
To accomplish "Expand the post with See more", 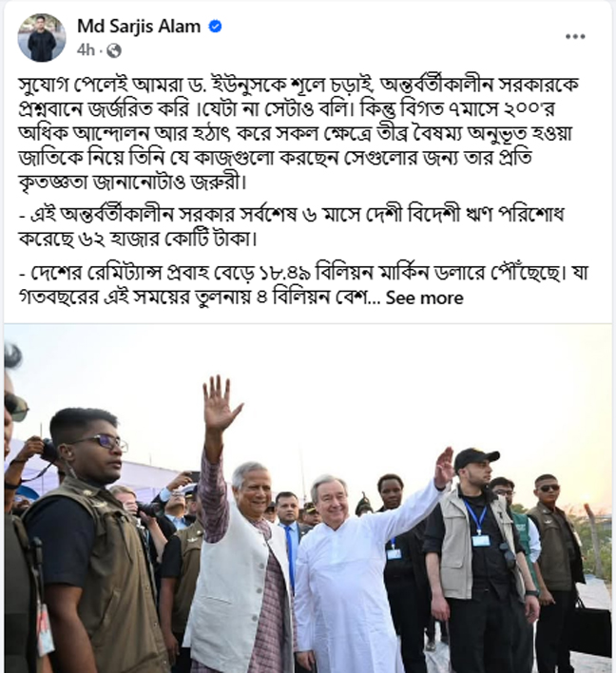I will [425, 298].
